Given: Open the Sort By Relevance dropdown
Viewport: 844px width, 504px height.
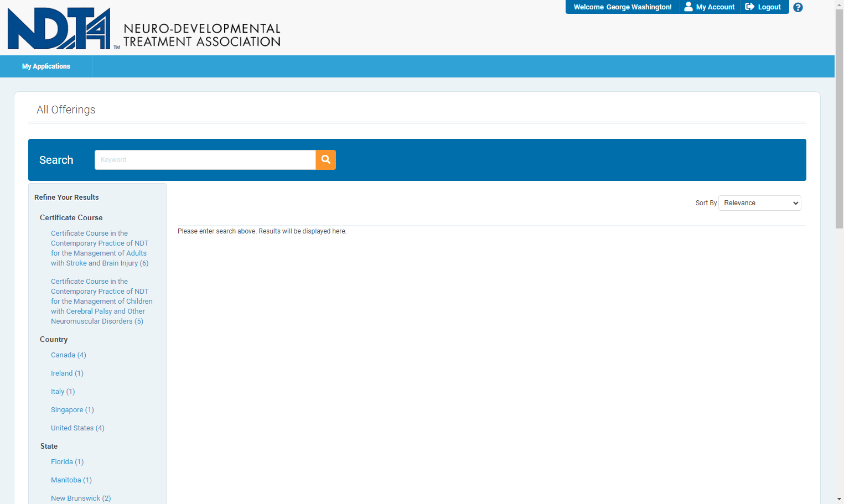Looking at the screenshot, I should (760, 203).
